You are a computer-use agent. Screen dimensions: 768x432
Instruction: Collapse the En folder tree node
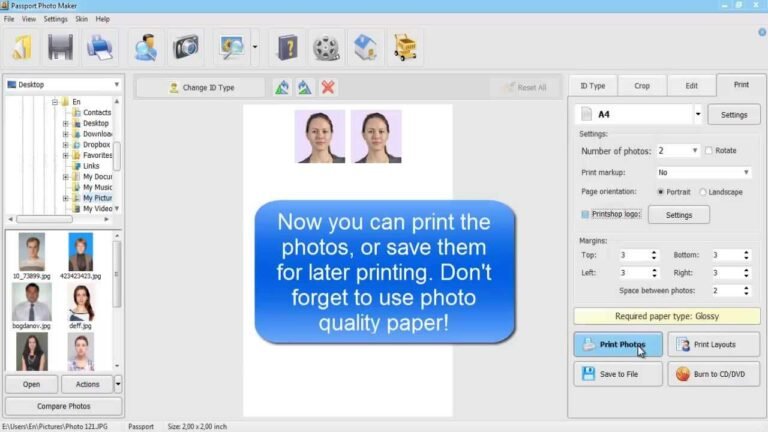tap(55, 102)
